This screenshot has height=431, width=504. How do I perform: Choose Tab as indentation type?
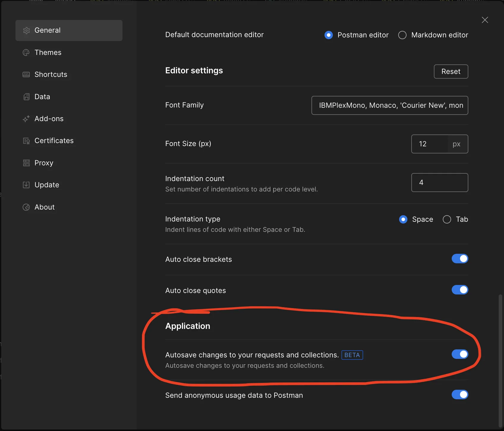pyautogui.click(x=447, y=219)
